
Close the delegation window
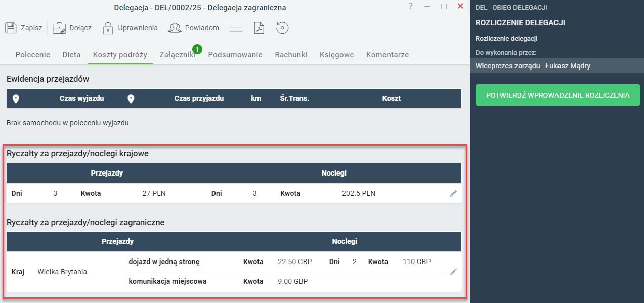[460, 6]
